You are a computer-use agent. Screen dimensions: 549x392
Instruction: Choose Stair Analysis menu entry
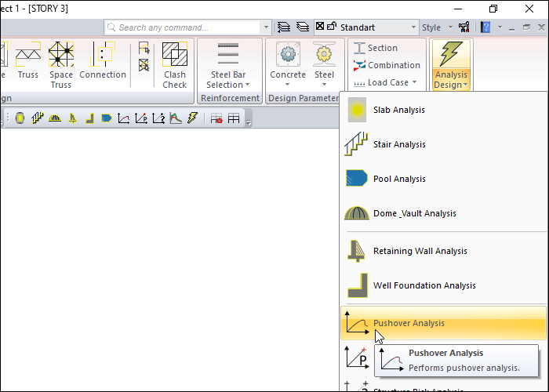398,144
